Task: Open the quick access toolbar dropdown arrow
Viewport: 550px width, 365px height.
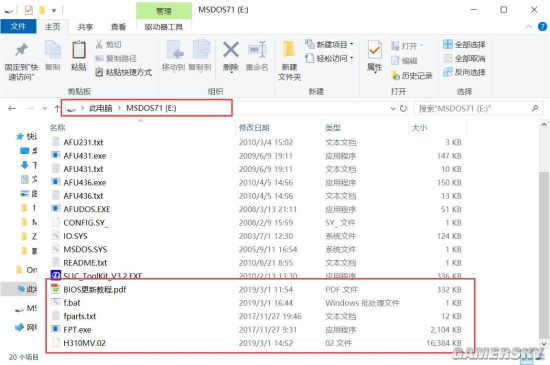Action: (54, 11)
